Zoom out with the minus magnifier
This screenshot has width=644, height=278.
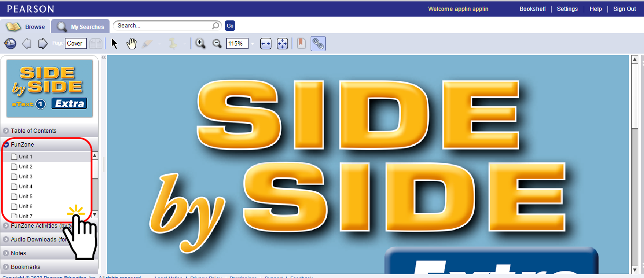(x=217, y=44)
